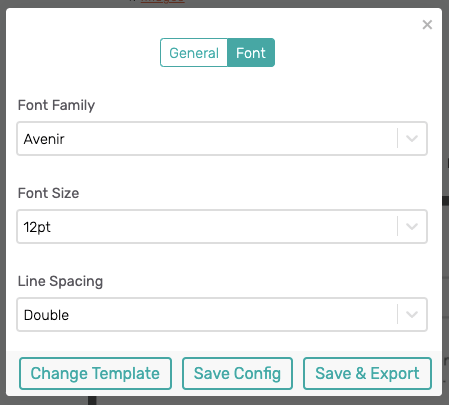Expand the Font Size chevron arrow

click(x=412, y=226)
